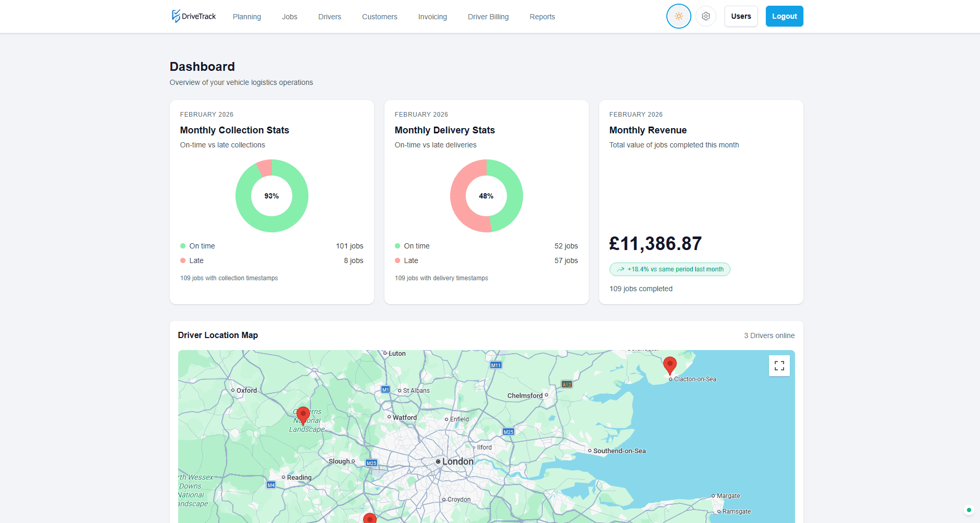Toggle dark mode with the sun icon
The image size is (980, 523).
[x=678, y=16]
